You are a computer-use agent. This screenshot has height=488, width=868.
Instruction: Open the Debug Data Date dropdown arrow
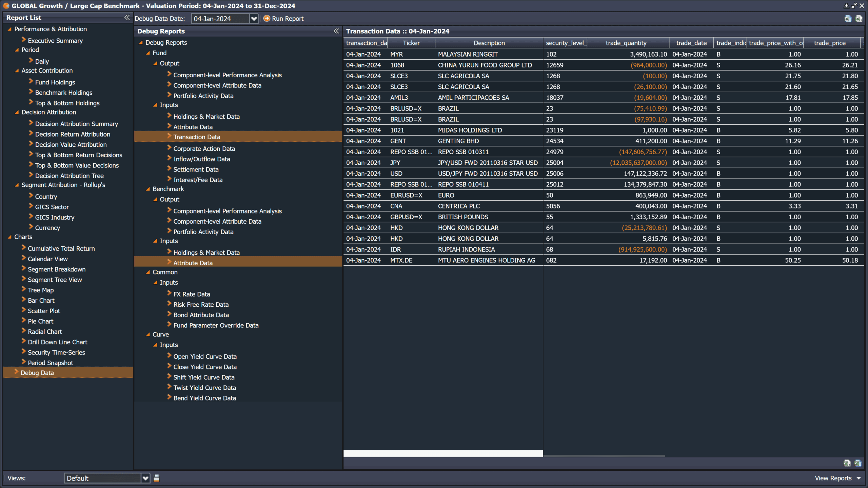click(254, 19)
